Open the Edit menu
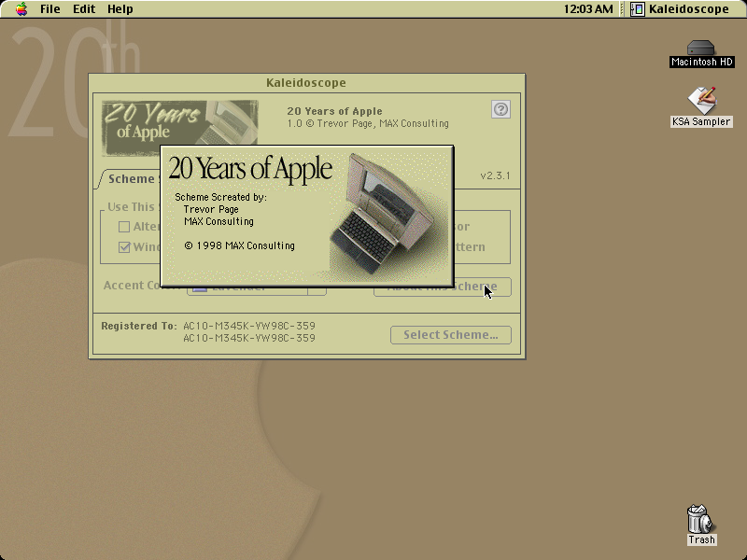The width and height of the screenshot is (747, 560). point(84,9)
